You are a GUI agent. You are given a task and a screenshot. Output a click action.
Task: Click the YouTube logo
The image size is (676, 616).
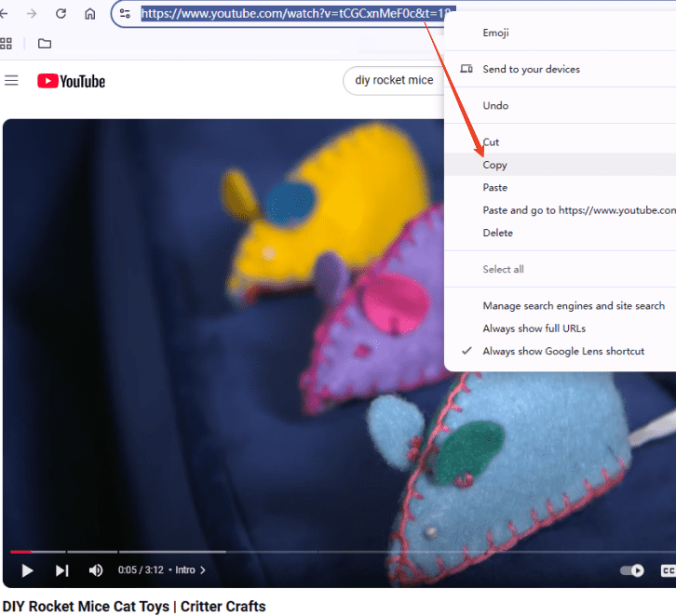coord(72,81)
